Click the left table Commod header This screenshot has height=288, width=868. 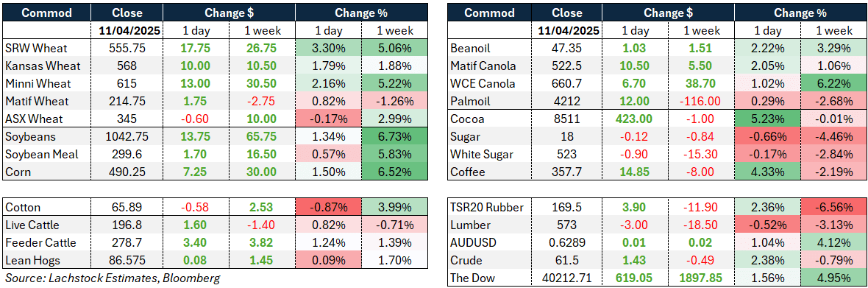click(48, 13)
